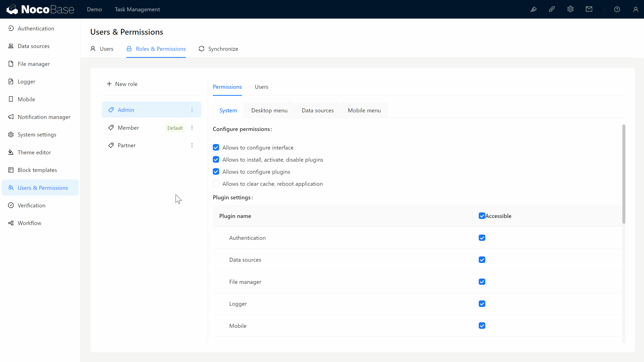The width and height of the screenshot is (644, 362).
Task: Open the mail messages icon
Action: [589, 9]
